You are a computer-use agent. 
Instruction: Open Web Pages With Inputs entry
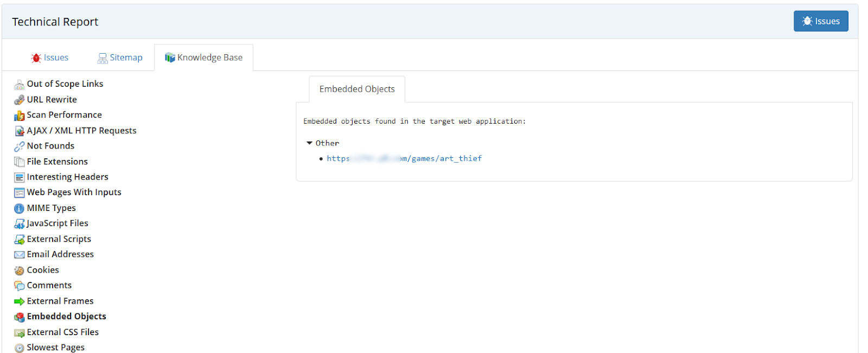[x=74, y=192]
